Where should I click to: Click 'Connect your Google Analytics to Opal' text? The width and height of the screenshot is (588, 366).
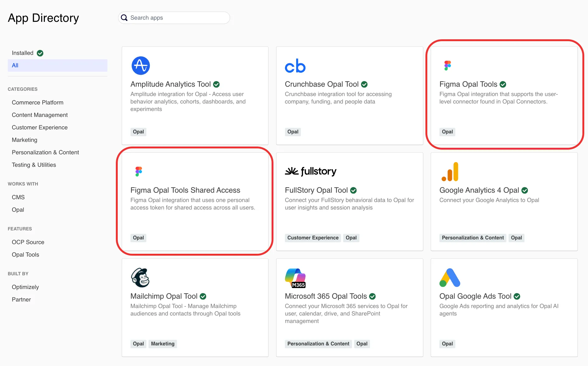pos(489,200)
